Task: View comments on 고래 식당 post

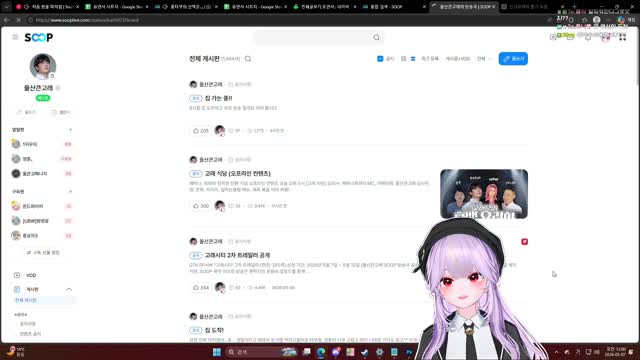Action: pyautogui.click(x=235, y=206)
